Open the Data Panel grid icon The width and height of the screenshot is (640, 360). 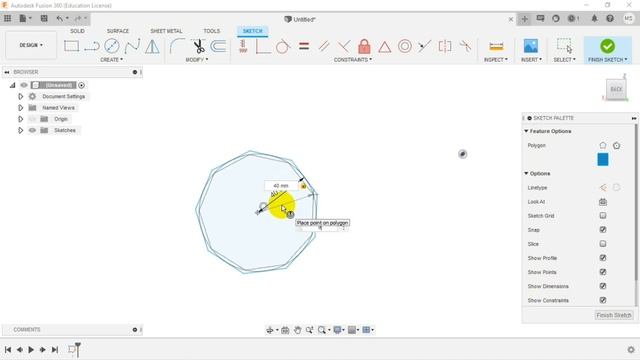pyautogui.click(x=7, y=18)
